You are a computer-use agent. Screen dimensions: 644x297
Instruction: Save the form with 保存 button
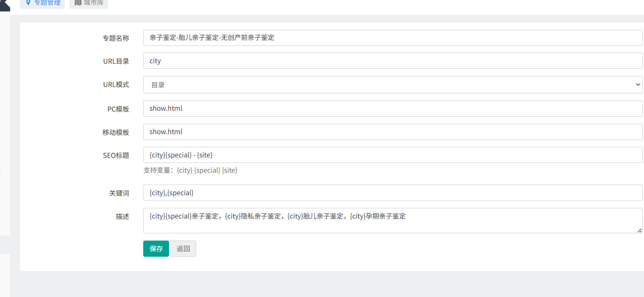click(156, 249)
